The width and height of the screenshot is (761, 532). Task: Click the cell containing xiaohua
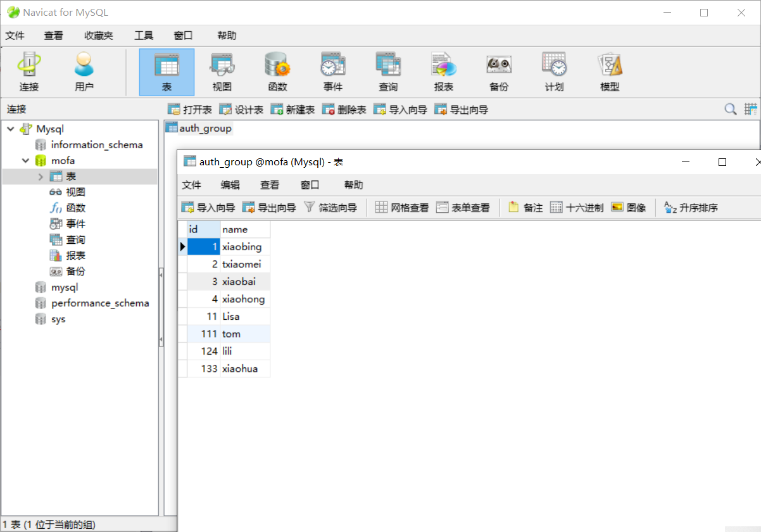click(x=245, y=369)
